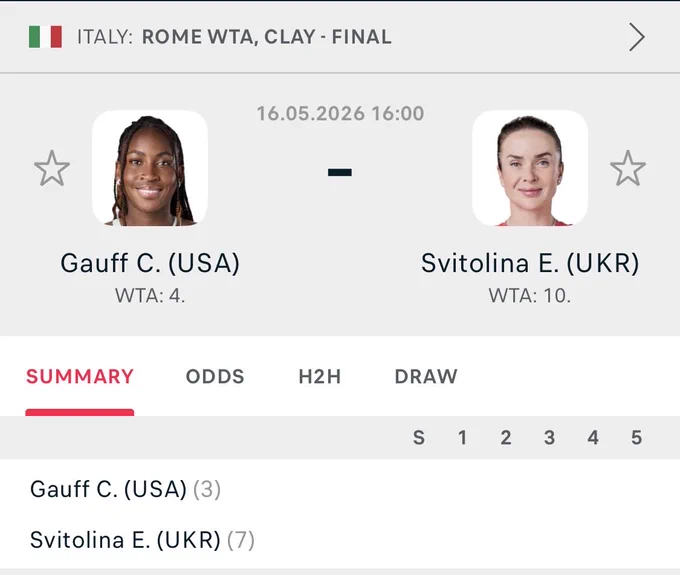Screen dimensions: 680x575
Task: Tap the set 1 column header
Action: [463, 438]
